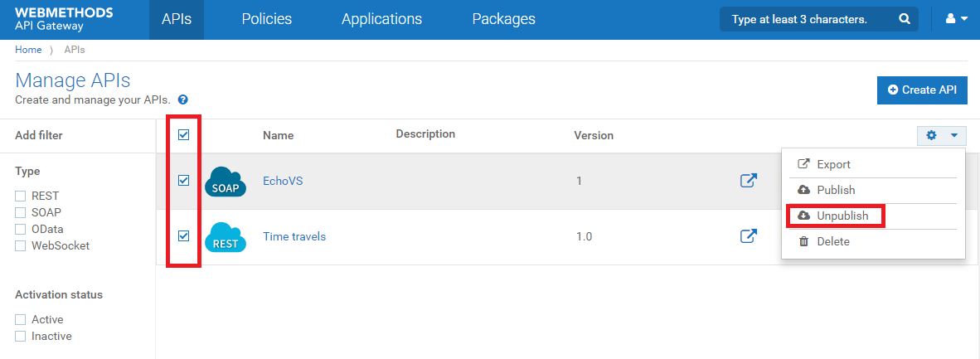Click the REST cloud icon for Time travels

226,237
